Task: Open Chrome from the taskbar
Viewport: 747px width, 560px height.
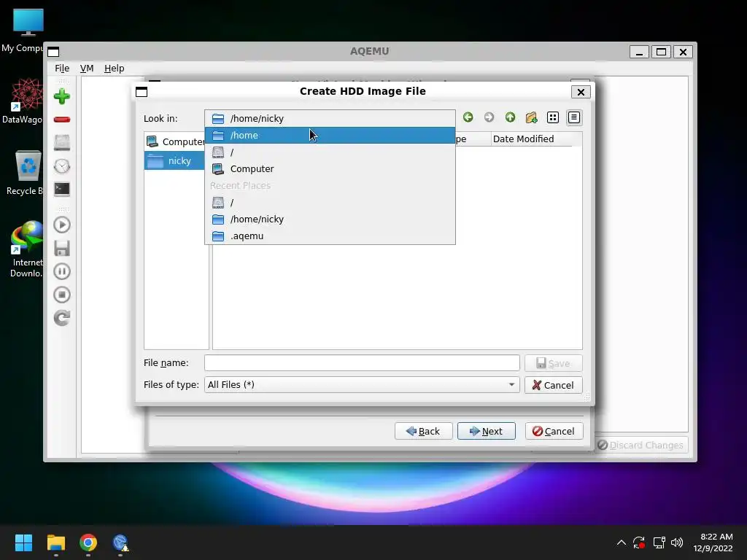Action: coord(88,542)
